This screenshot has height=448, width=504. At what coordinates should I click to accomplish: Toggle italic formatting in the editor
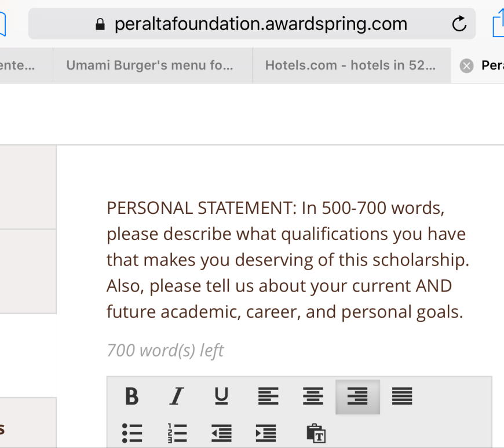(176, 396)
